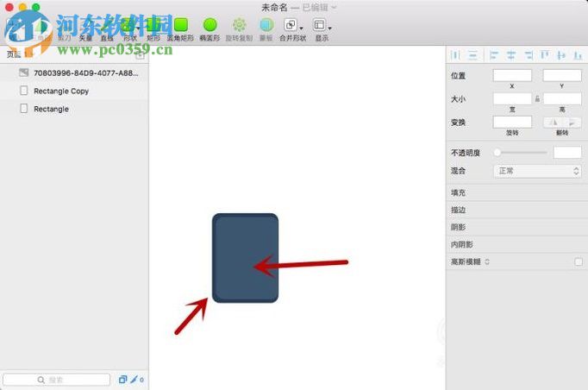
Task: Distribute layers horizontally in inspector
Action: tap(455, 55)
